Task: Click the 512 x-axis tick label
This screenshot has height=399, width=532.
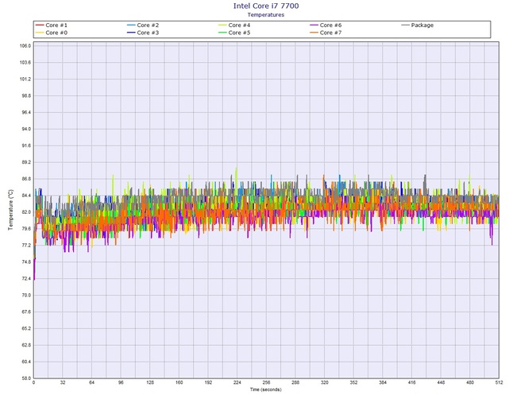Action: point(499,382)
